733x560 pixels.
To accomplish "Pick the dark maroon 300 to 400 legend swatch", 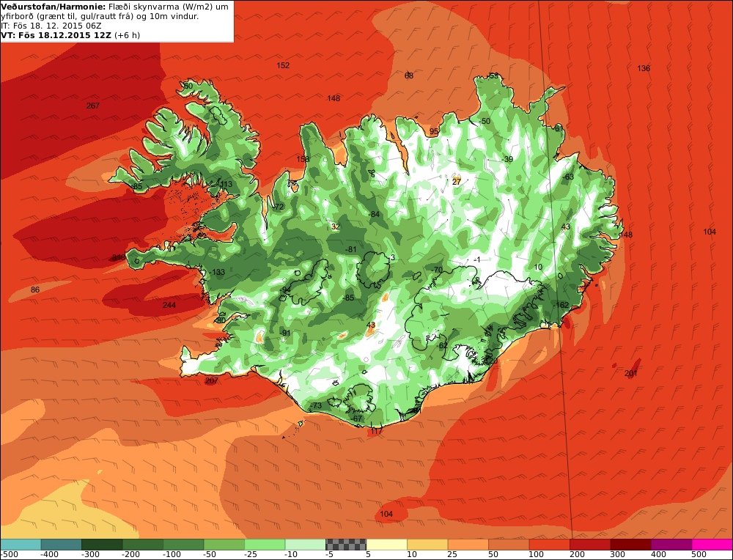I will pyautogui.click(x=630, y=544).
